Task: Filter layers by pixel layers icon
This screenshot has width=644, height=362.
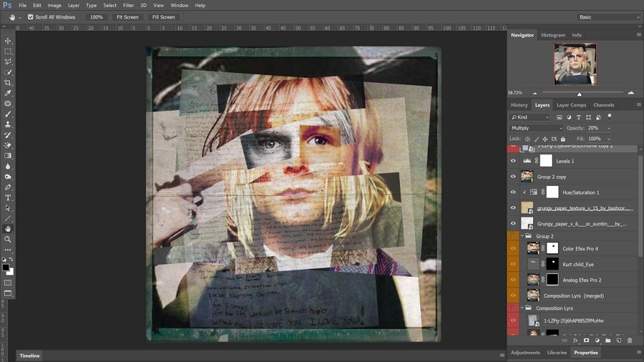Action: 559,118
